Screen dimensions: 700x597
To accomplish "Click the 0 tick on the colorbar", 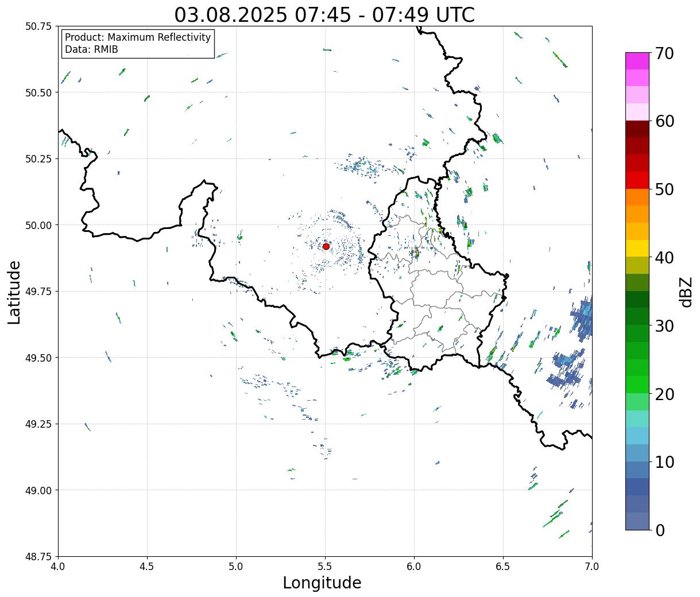I will pos(659,530).
